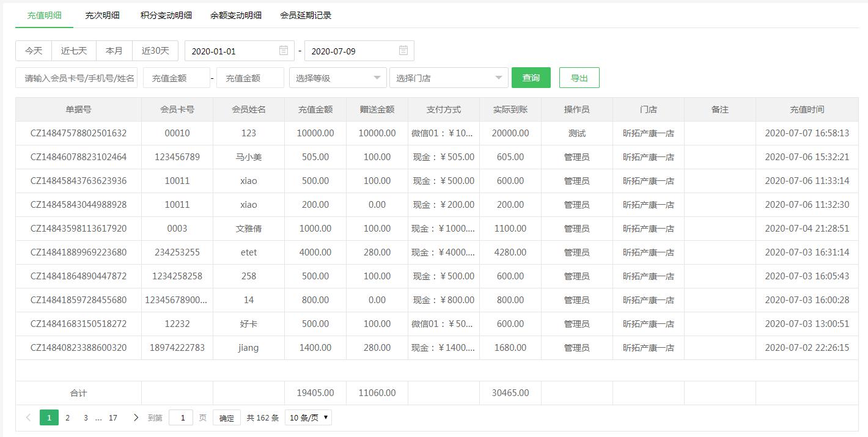Switch to the 余额变动明细 tab
Screen dimensions: 868x437
click(x=236, y=15)
